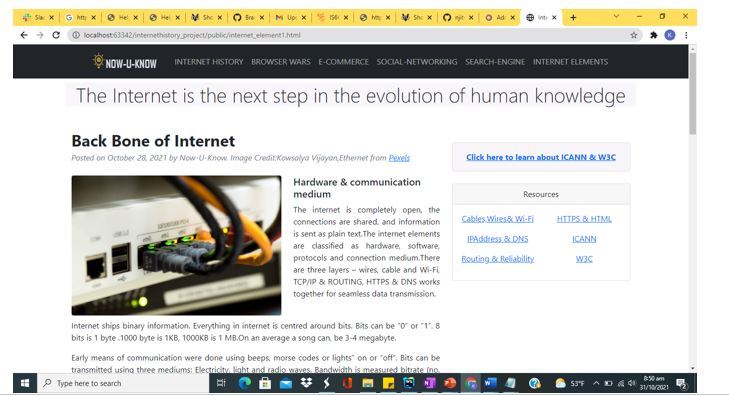Click the ethernet cables photo
The height and width of the screenshot is (395, 729).
[176, 245]
